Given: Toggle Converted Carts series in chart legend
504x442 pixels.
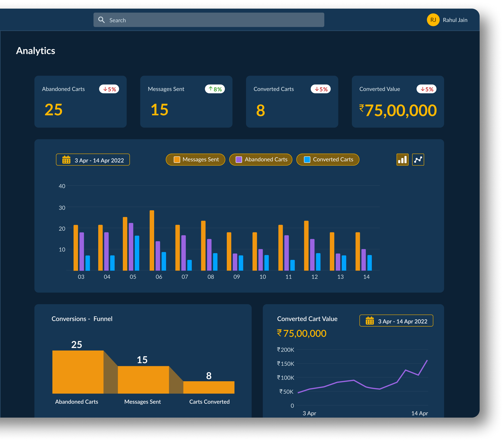Looking at the screenshot, I should pos(328,160).
